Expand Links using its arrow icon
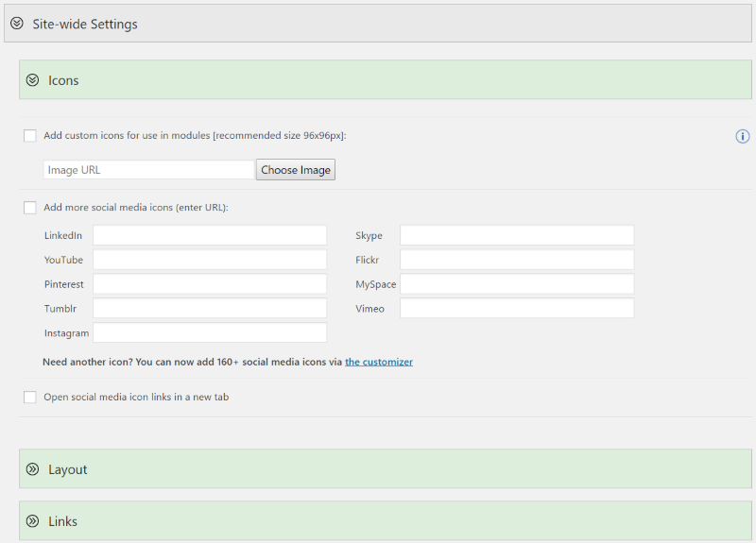This screenshot has width=756, height=543. coord(32,521)
